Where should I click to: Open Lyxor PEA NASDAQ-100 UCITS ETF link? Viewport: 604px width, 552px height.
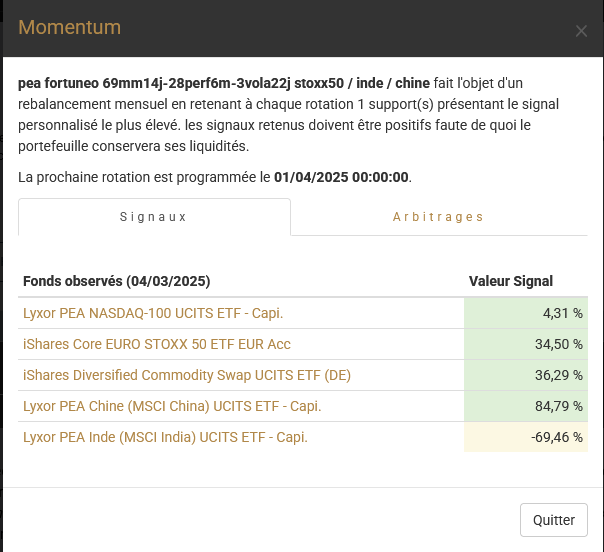coord(153,313)
